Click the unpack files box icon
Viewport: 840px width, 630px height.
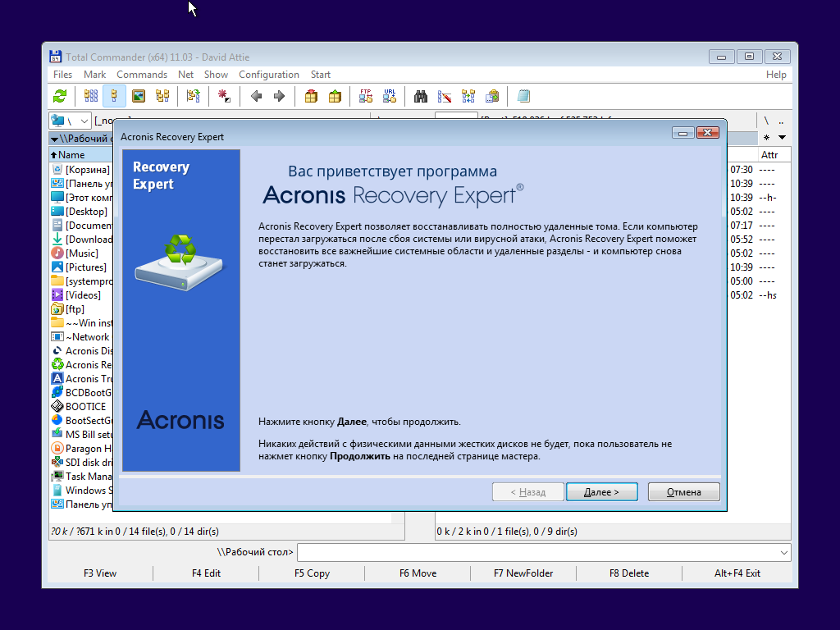pyautogui.click(x=335, y=97)
